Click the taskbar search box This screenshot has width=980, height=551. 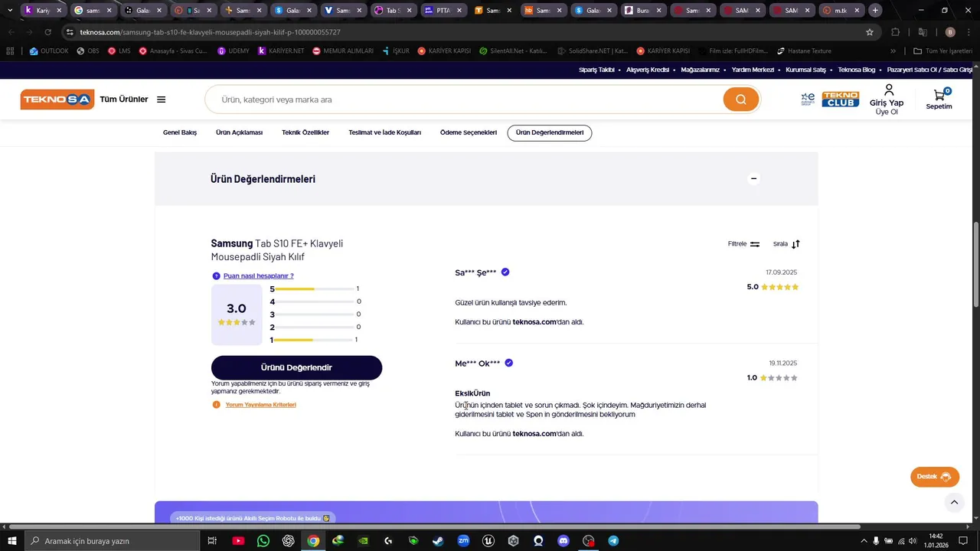tap(112, 541)
